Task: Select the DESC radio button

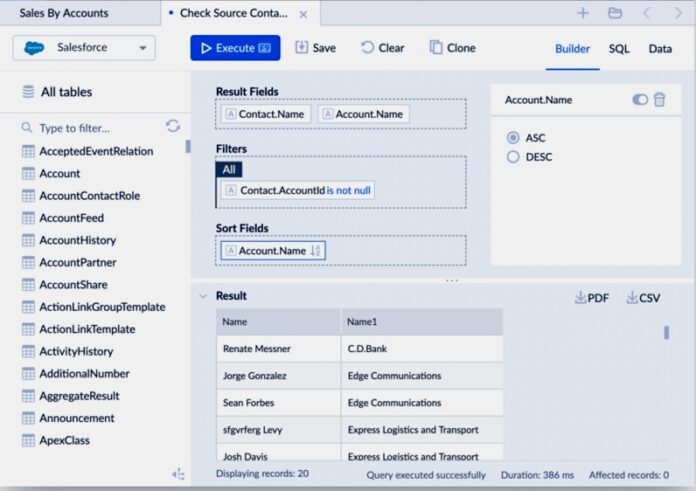Action: (x=513, y=157)
